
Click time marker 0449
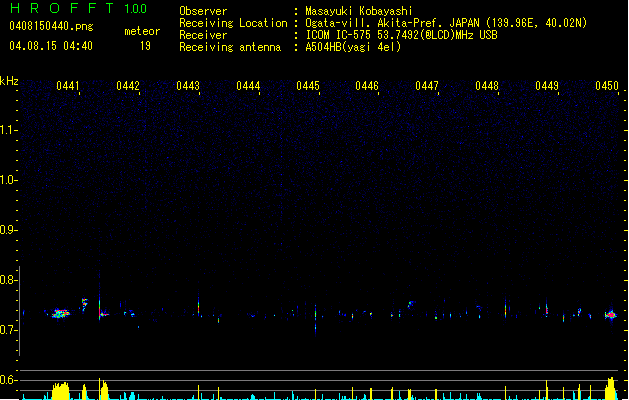547,86
